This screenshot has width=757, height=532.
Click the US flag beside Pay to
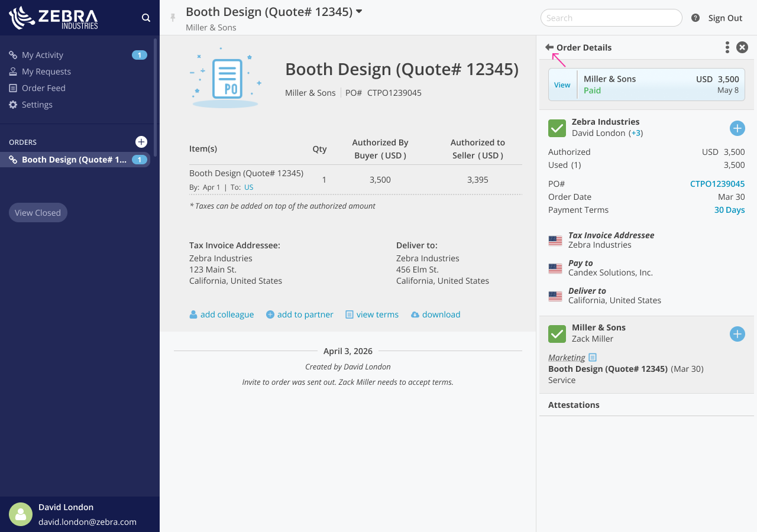coord(555,268)
